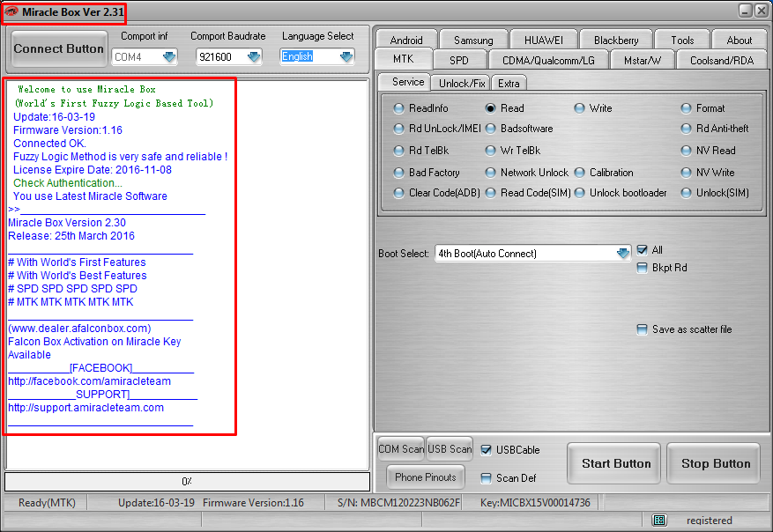Screen dimensions: 773x532
Task: Run the COM Scan button
Action: pyautogui.click(x=401, y=449)
